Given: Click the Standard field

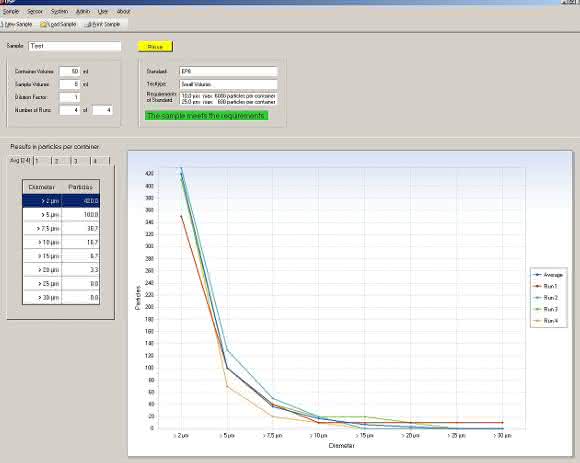Looking at the screenshot, I should point(228,71).
